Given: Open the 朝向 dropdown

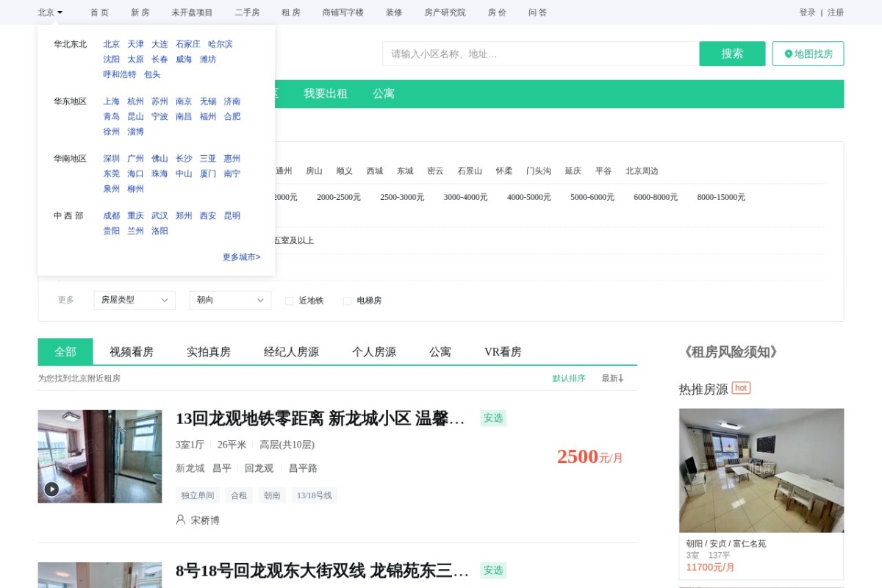Looking at the screenshot, I should coord(230,300).
